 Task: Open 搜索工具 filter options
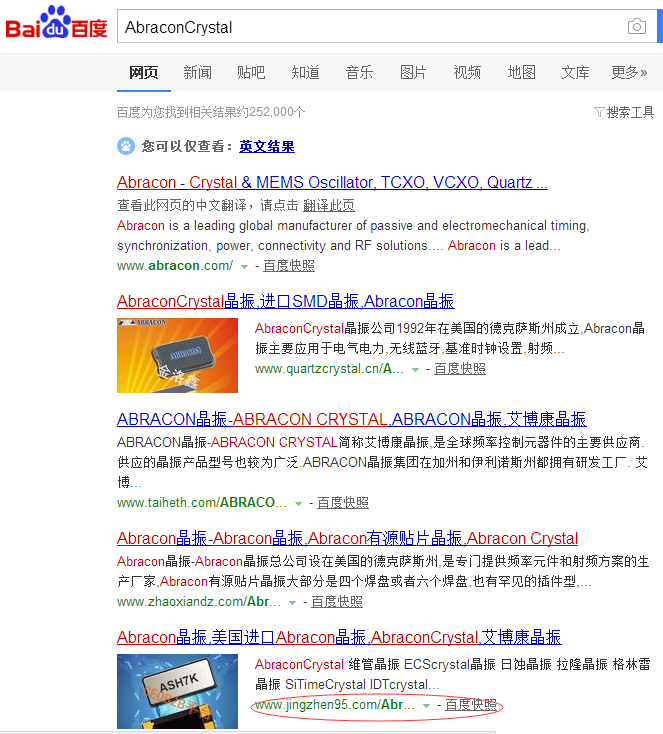point(630,112)
